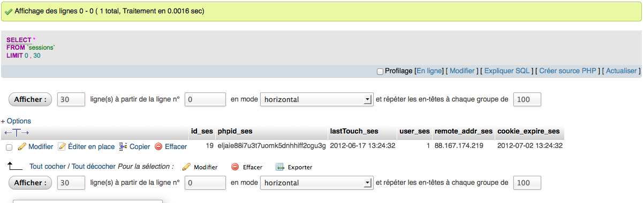This screenshot has height=203, width=644.
Task: Sort by the phpid_ses column header
Action: click(235, 131)
